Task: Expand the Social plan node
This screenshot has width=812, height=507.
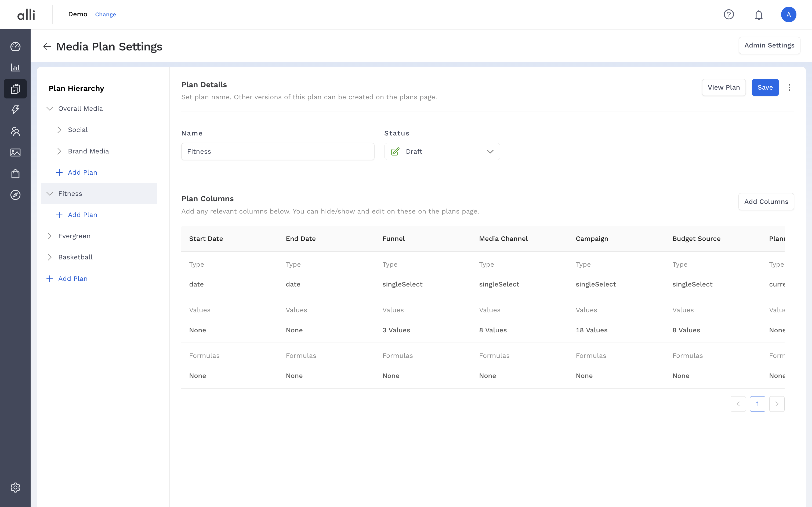Action: point(59,130)
